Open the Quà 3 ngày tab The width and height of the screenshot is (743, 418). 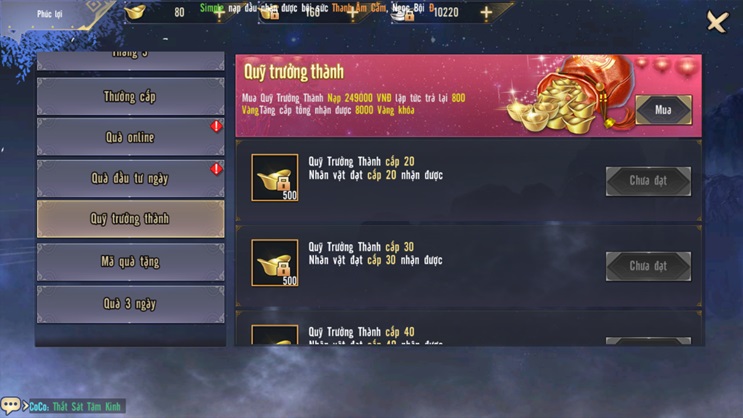coord(130,304)
